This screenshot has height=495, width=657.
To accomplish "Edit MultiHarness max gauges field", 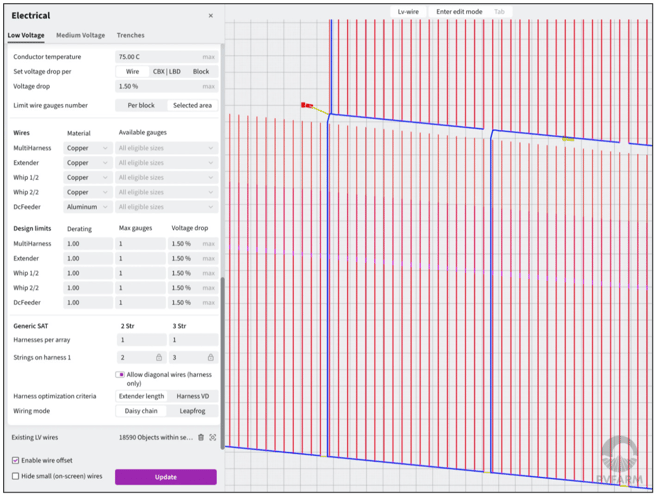I will click(140, 244).
